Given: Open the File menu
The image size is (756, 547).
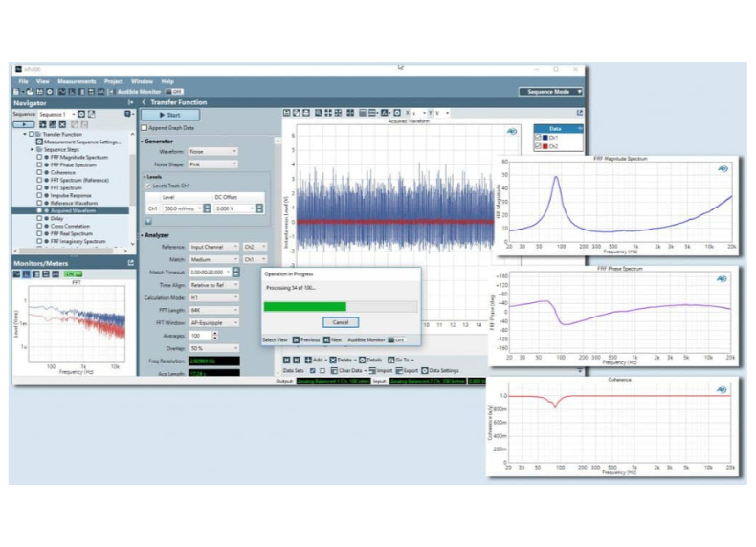Looking at the screenshot, I should (x=23, y=81).
